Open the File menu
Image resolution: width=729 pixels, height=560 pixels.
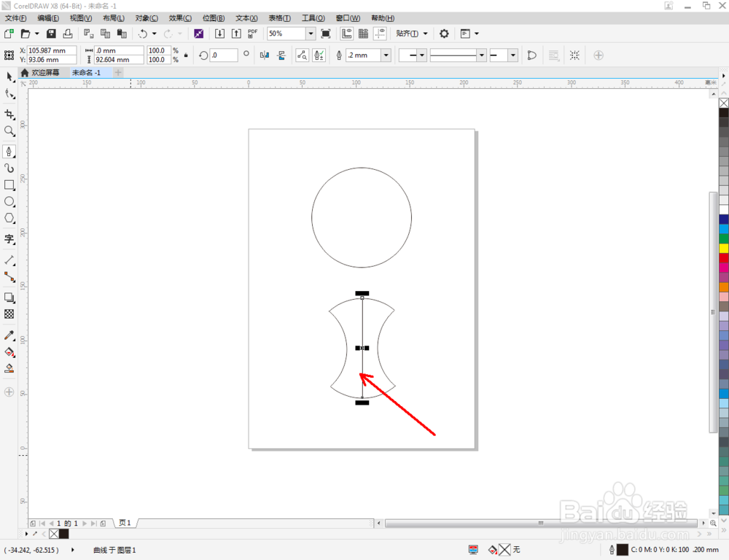(16, 17)
